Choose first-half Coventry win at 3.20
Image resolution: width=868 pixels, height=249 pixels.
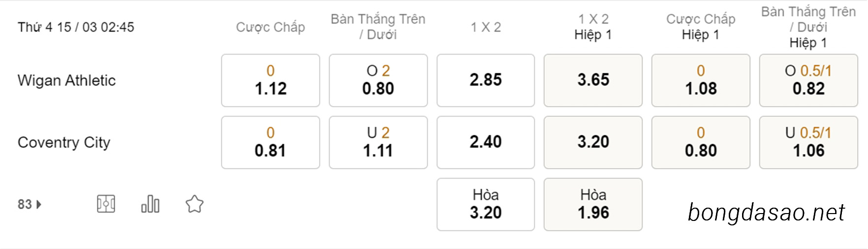(593, 142)
